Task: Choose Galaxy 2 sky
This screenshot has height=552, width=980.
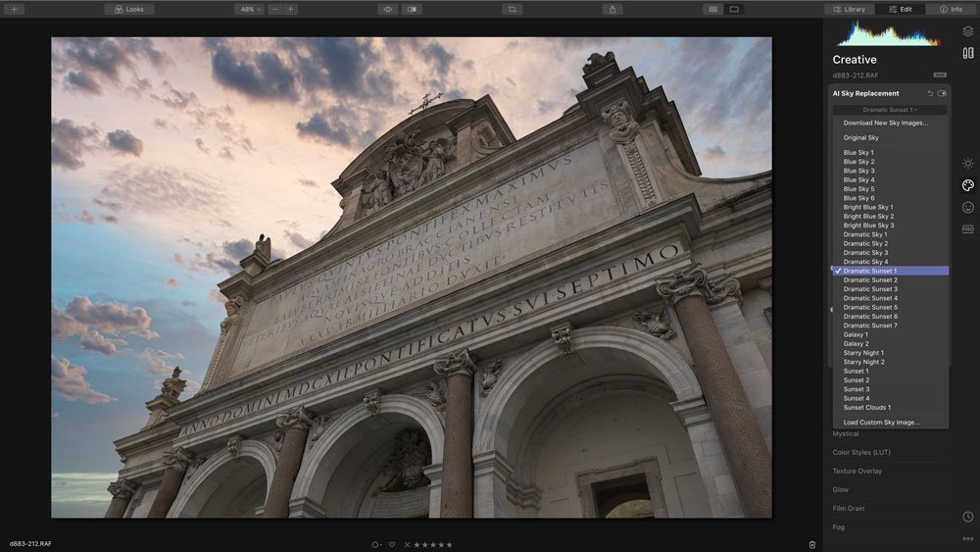Action: coord(890,343)
